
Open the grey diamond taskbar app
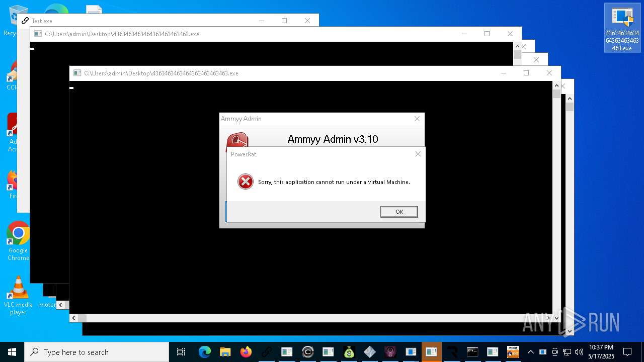[x=369, y=352]
